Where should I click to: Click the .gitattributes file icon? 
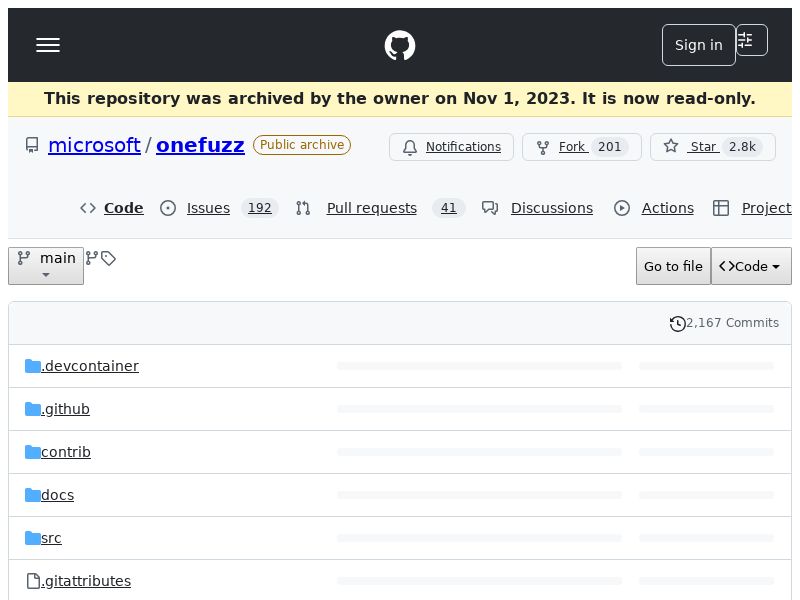click(x=33, y=581)
